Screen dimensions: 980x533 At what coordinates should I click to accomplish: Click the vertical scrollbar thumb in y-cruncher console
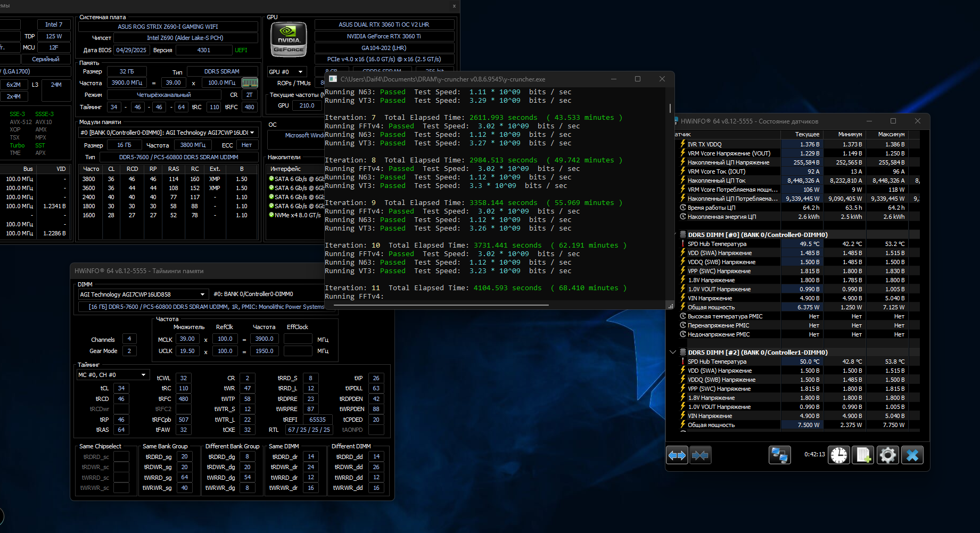670,108
